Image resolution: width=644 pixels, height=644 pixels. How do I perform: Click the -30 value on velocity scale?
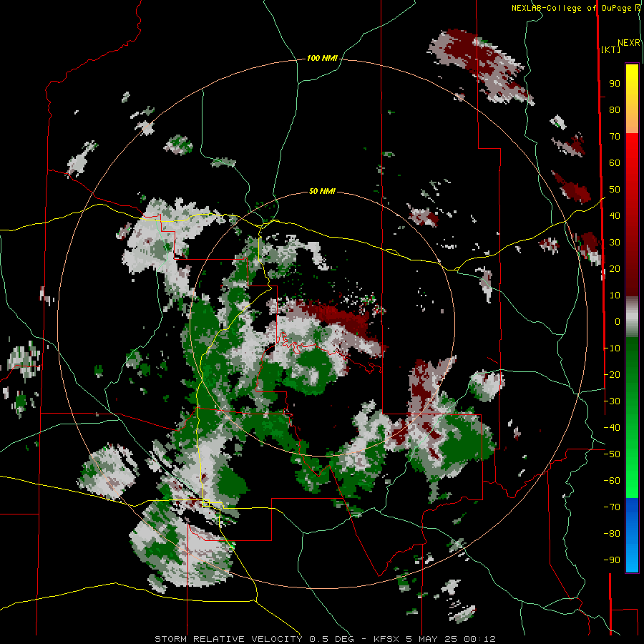click(x=612, y=401)
